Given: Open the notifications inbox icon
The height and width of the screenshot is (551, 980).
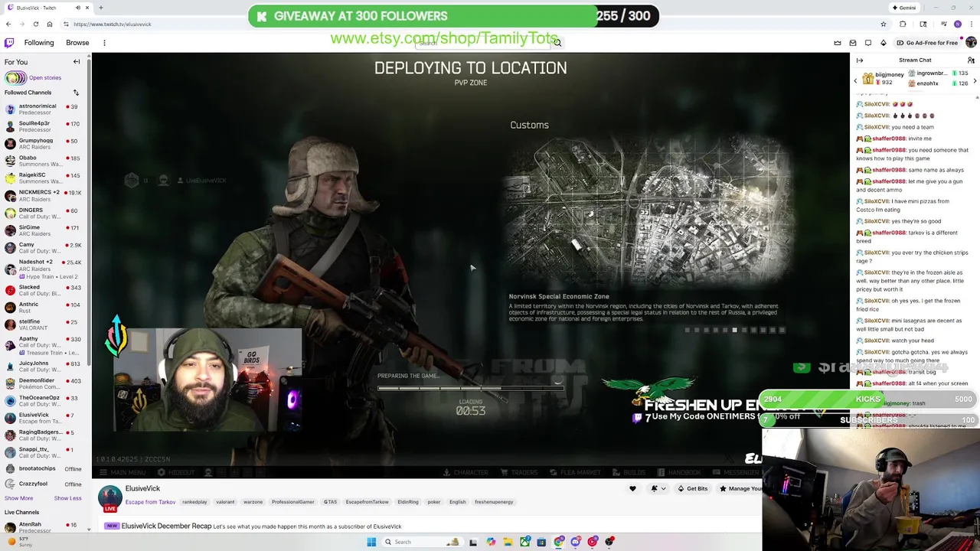Looking at the screenshot, I should 853,43.
